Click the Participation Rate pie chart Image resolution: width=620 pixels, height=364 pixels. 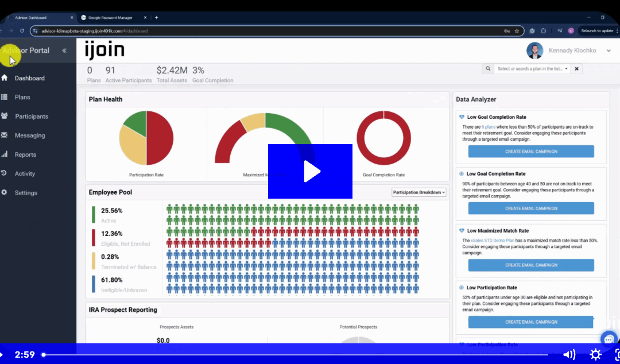tap(146, 138)
